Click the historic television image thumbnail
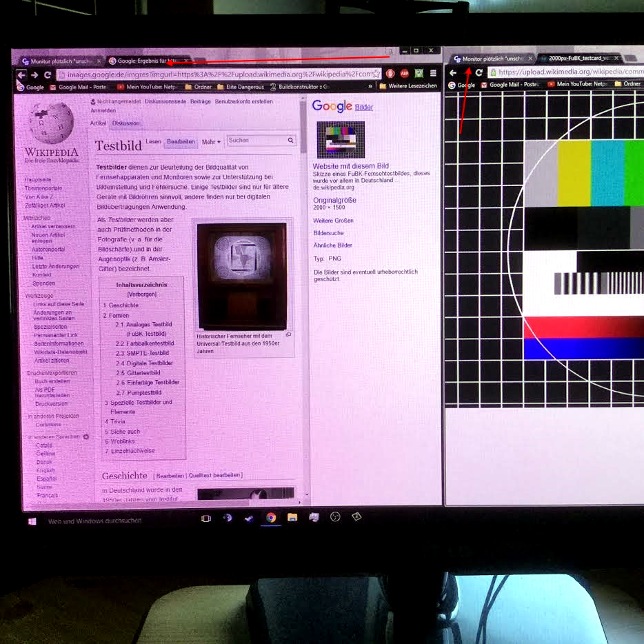The image size is (644, 644). (242, 276)
